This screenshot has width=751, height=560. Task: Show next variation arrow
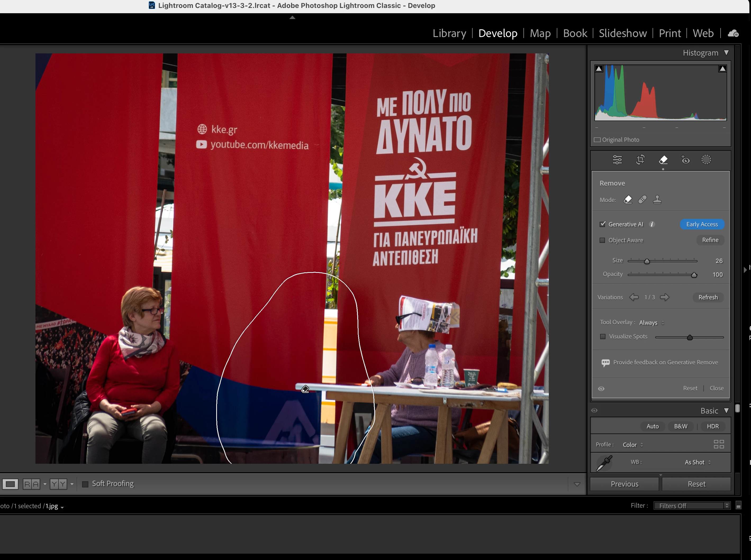pos(664,297)
